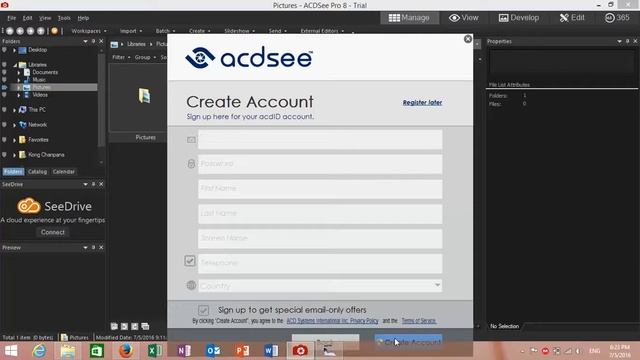Toggle Easy-Select marker for Libraries
Screen dimensions: 640x360
point(4,64)
